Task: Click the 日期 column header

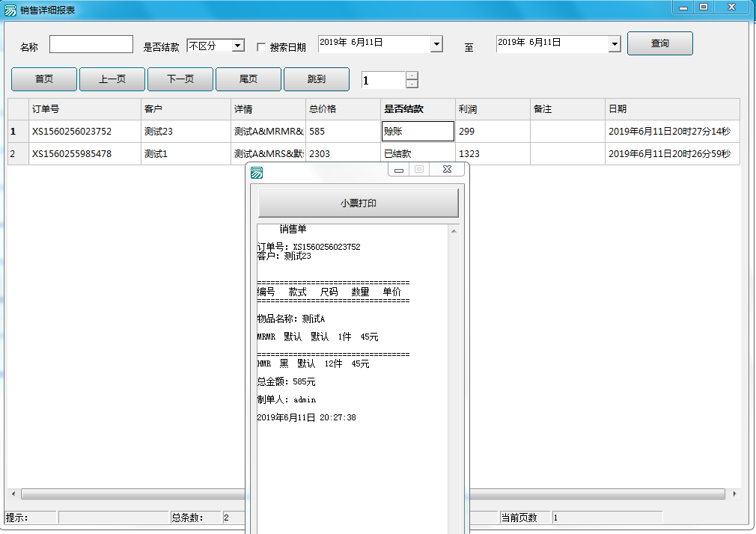Action: (672, 109)
